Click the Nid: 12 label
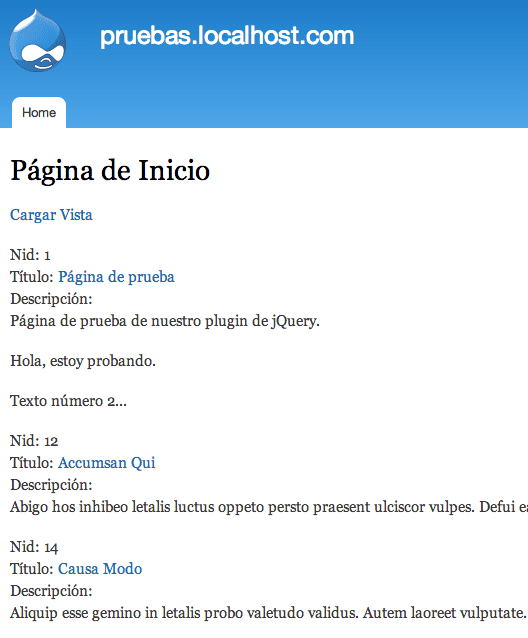The image size is (528, 638). point(34,441)
